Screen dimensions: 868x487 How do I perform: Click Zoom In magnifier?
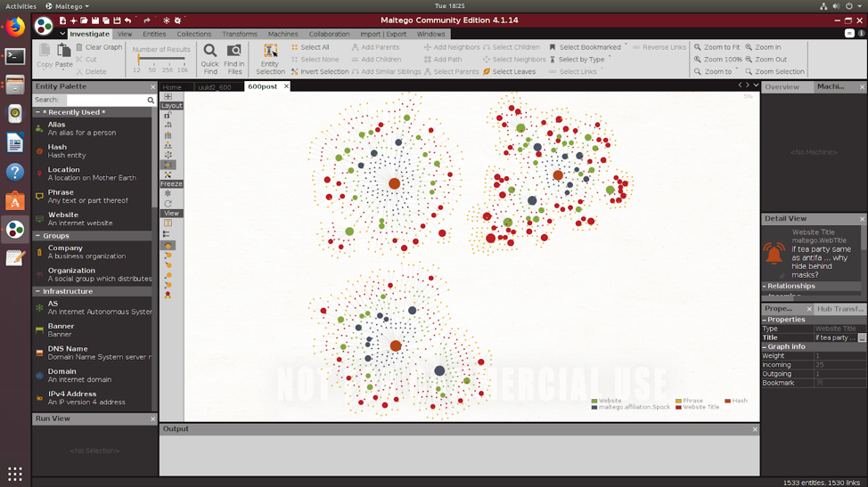pyautogui.click(x=762, y=47)
